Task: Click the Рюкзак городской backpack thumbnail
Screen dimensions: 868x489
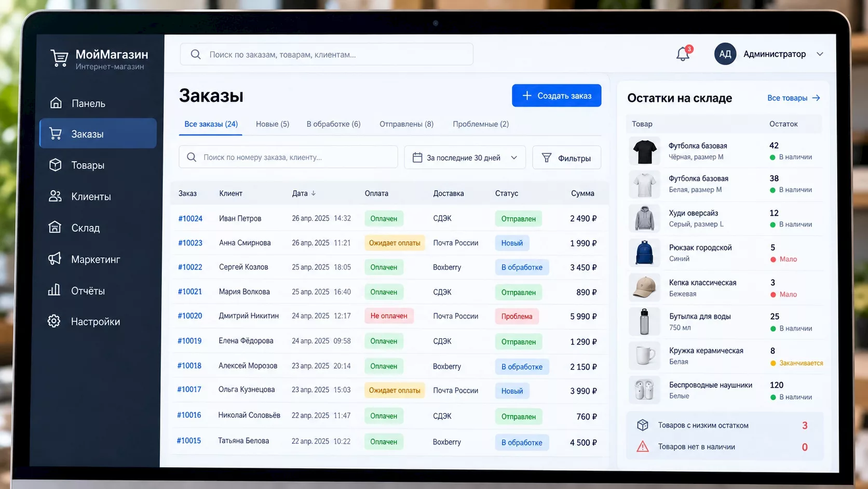Action: click(645, 253)
